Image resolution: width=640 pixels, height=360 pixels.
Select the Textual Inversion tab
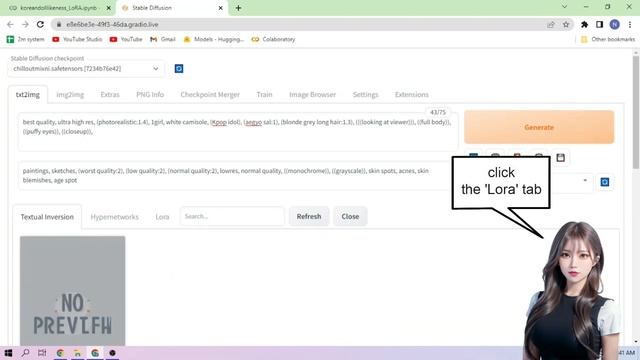click(x=47, y=217)
